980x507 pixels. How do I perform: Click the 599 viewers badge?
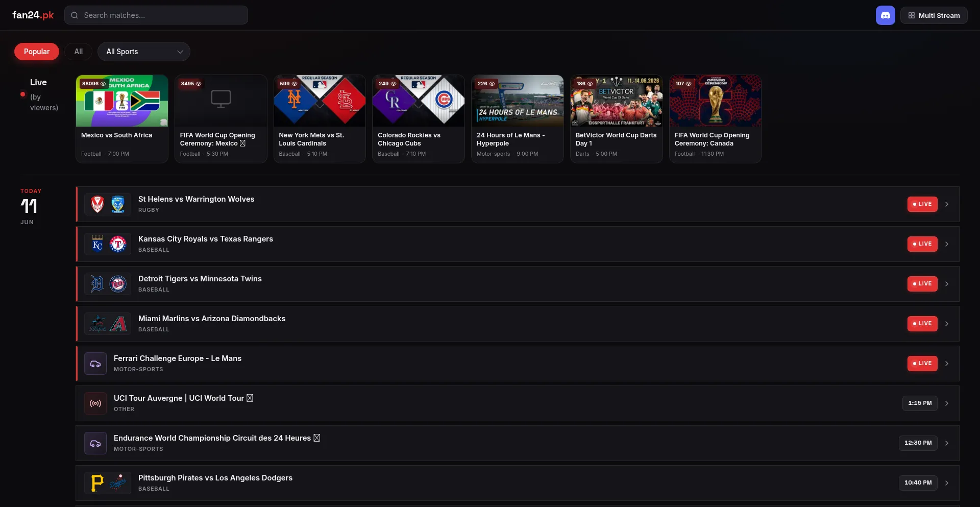click(288, 84)
